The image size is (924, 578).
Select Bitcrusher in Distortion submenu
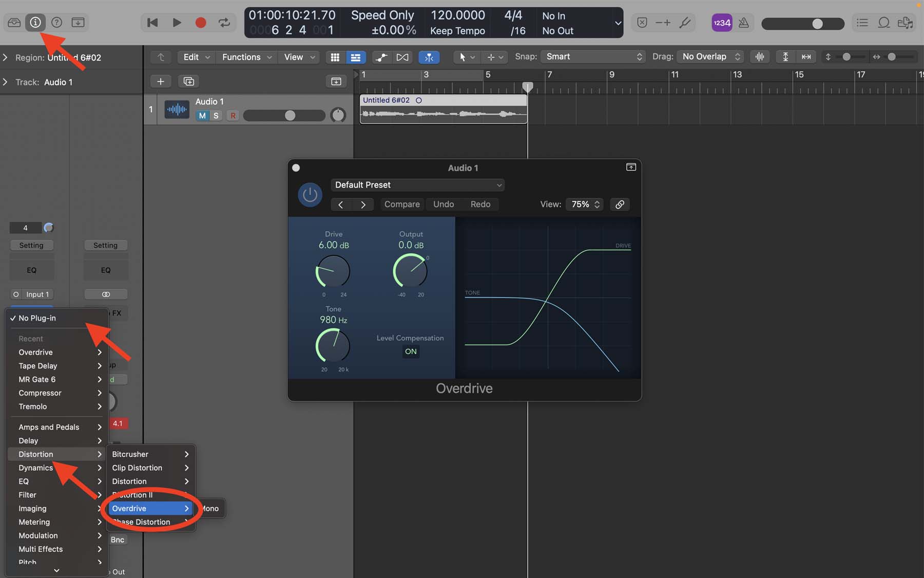(x=150, y=454)
